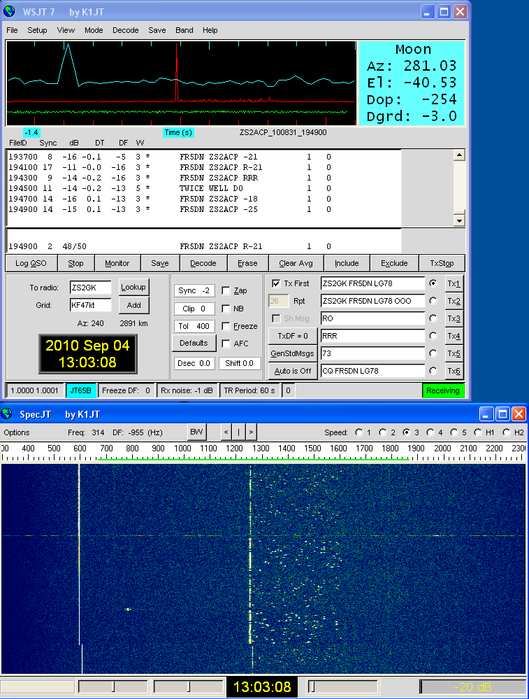The image size is (529, 699).
Task: Click the decode list scroll down arrow
Action: pos(459,220)
